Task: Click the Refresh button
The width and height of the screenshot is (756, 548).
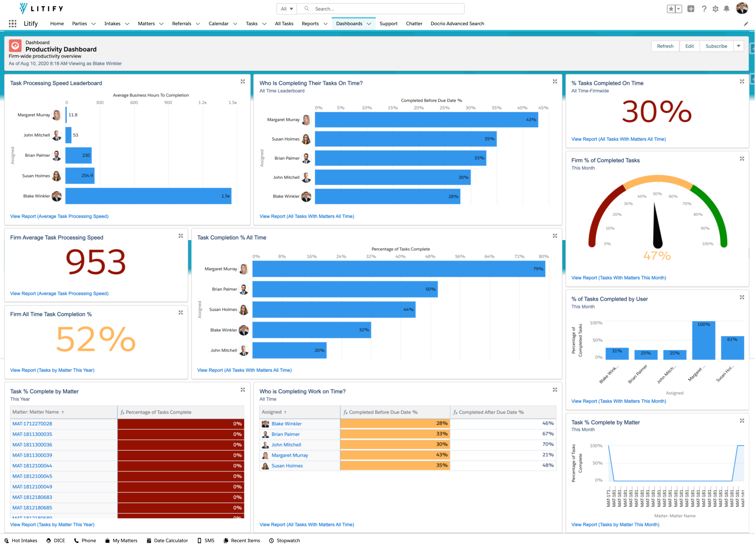Action: pos(665,46)
